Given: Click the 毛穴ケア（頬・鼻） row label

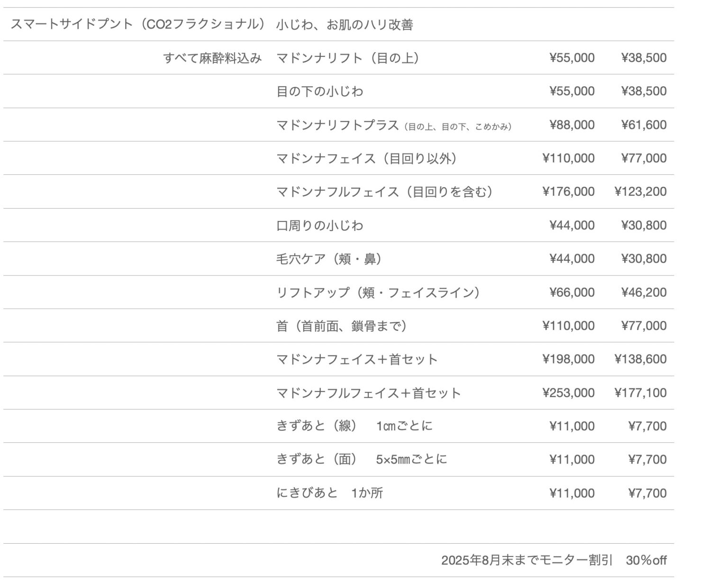Looking at the screenshot, I should tap(329, 259).
